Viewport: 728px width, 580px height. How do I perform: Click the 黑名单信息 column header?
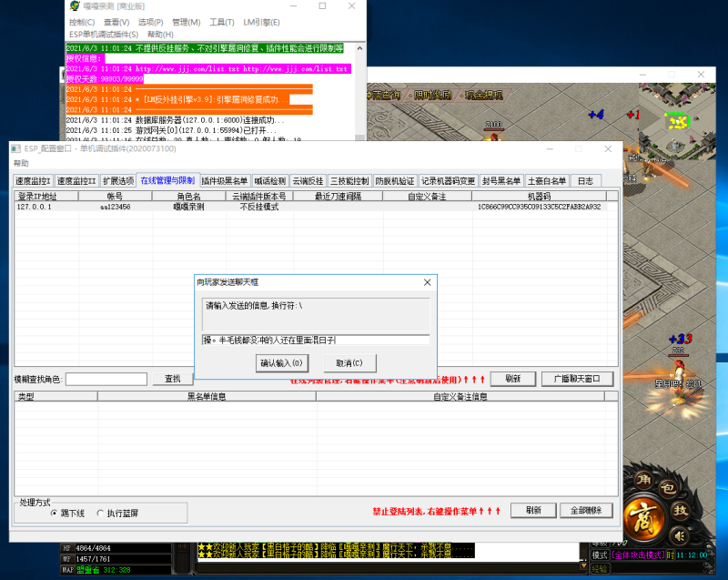pyautogui.click(x=207, y=396)
